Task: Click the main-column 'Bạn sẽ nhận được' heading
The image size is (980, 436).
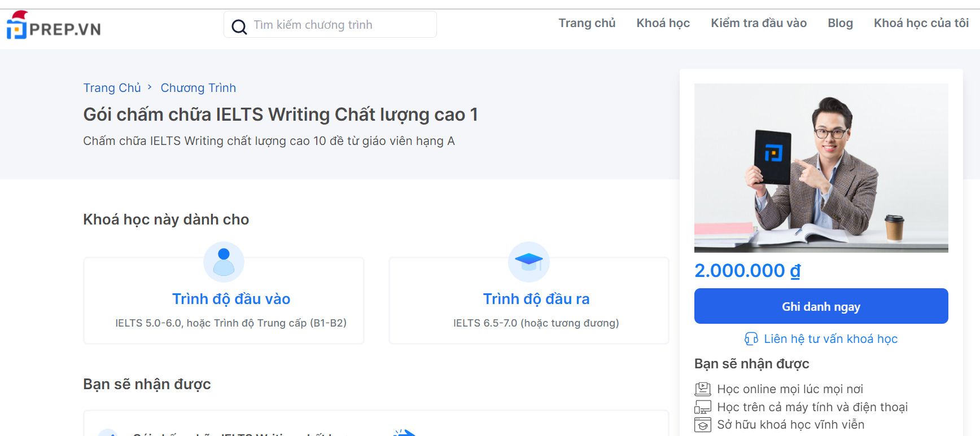Action: [x=147, y=384]
